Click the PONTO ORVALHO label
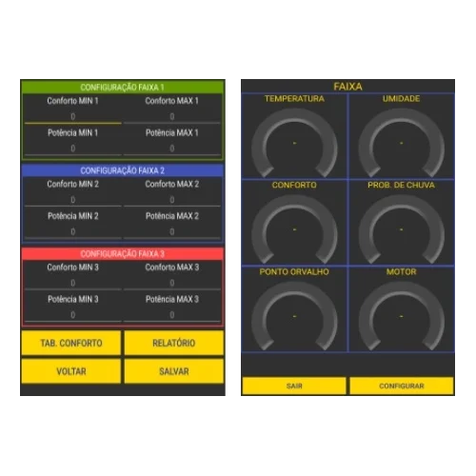Image resolution: width=476 pixels, height=476 pixels. tap(294, 271)
